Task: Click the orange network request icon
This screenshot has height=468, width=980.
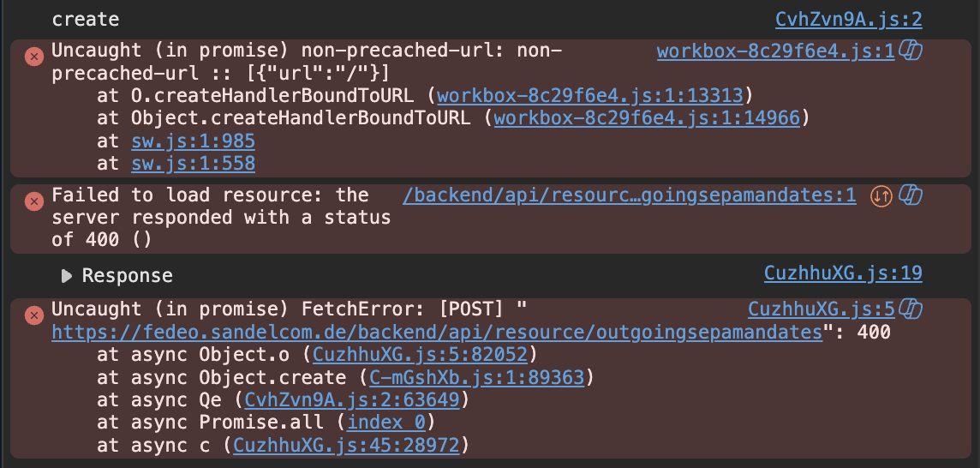Action: (881, 197)
